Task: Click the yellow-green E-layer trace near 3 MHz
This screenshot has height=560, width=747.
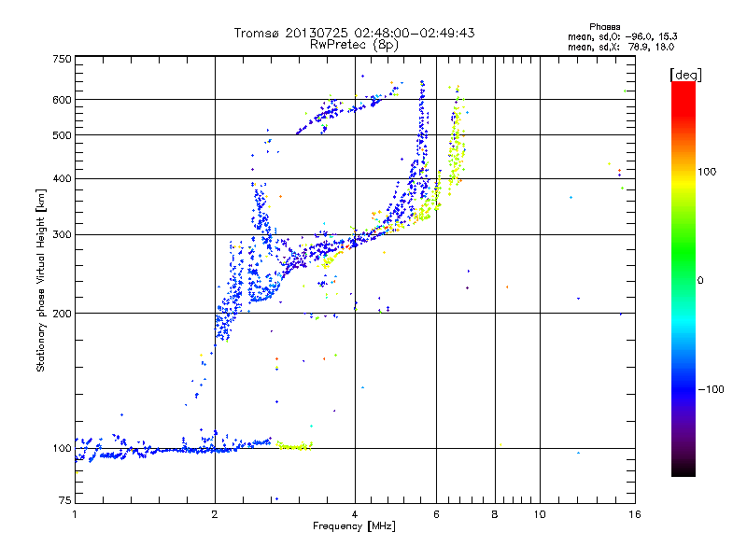Action: coord(294,446)
